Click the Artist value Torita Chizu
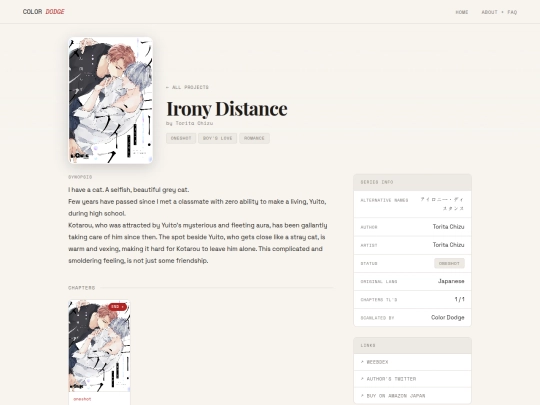The image size is (540, 405). tap(448, 245)
